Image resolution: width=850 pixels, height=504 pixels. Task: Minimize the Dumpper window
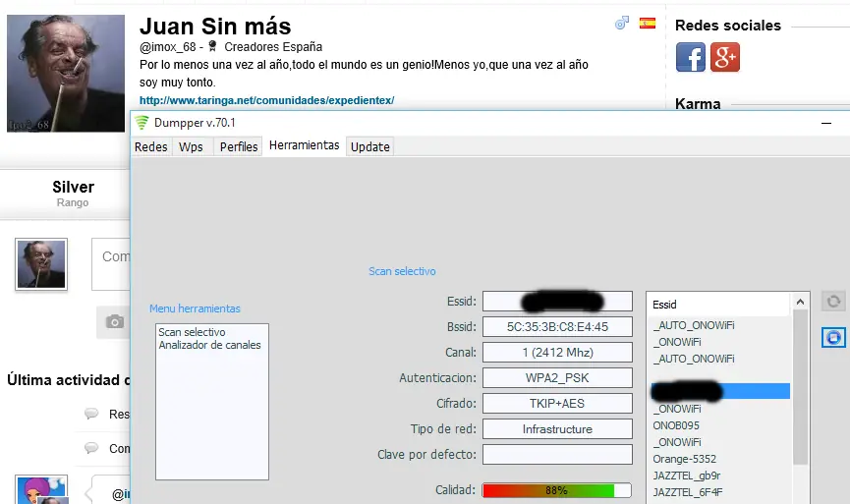(x=826, y=124)
